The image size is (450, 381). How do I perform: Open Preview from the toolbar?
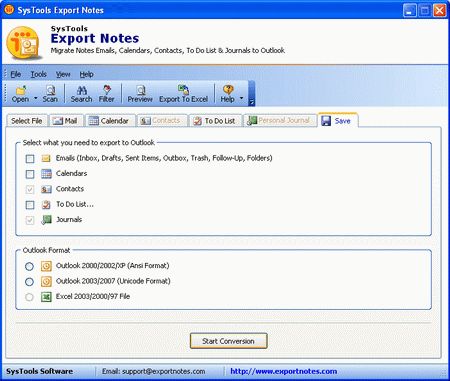140,90
